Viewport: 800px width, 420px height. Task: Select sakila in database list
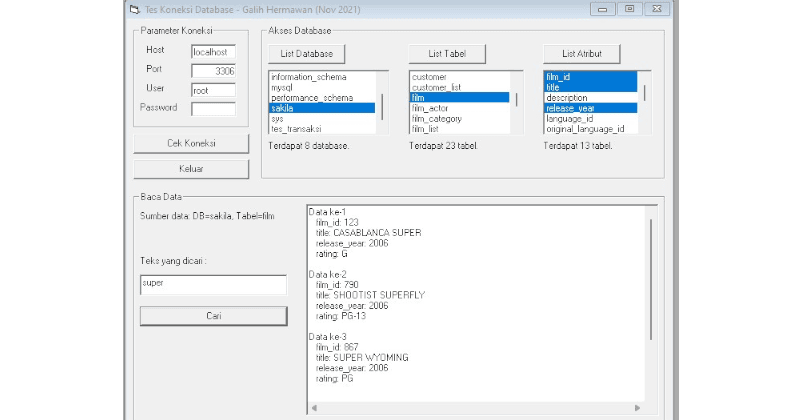point(322,108)
